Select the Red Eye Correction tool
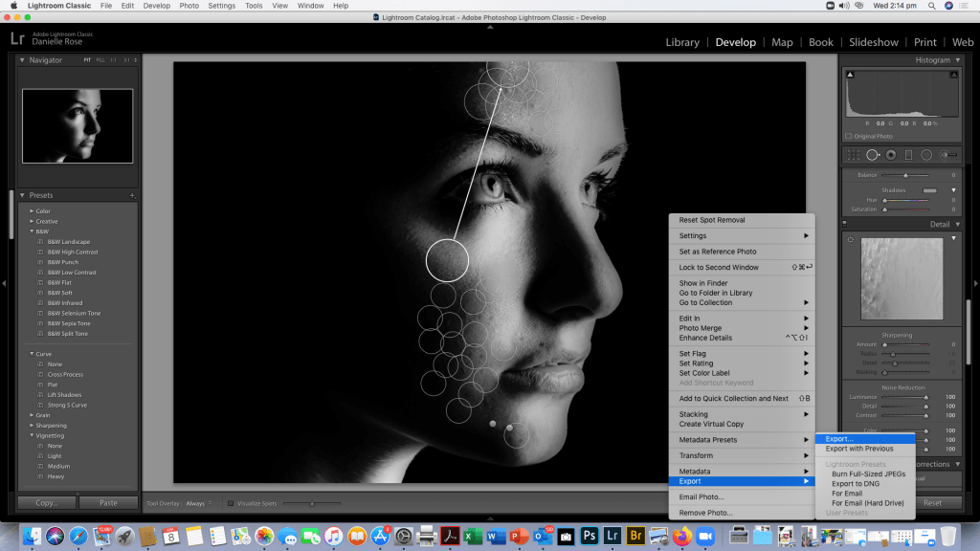The image size is (980, 551). [890, 155]
